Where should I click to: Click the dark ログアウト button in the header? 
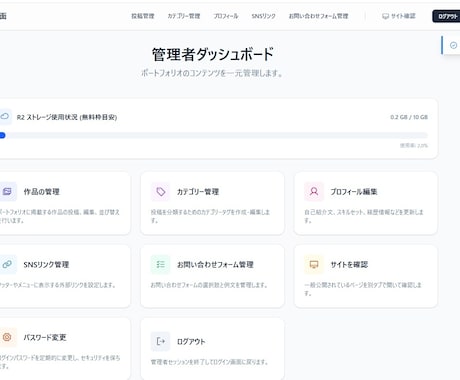[447, 16]
